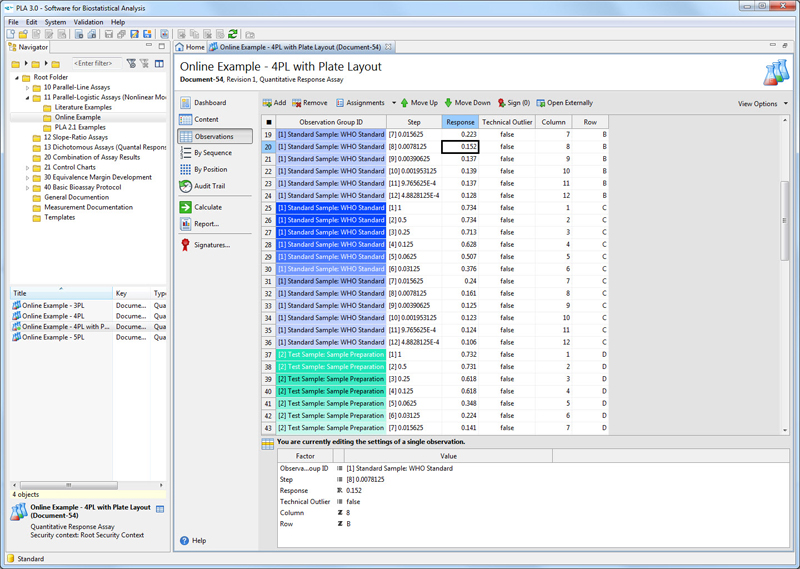
Task: Click the table icon beside document summary
Action: pyautogui.click(x=160, y=509)
